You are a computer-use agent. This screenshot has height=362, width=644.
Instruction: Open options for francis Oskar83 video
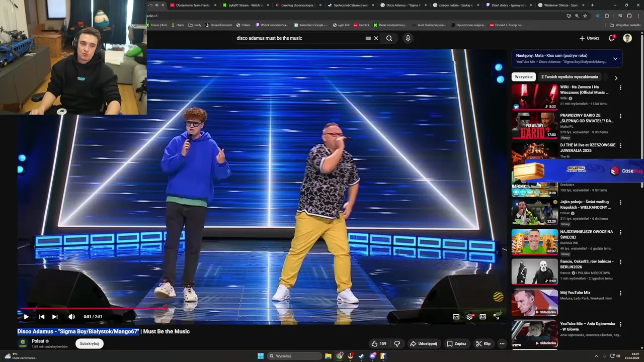click(620, 262)
